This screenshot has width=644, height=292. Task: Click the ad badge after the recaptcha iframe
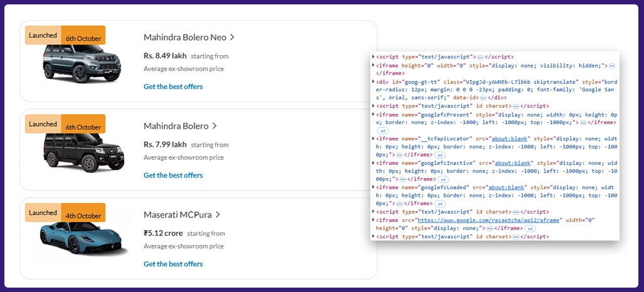pos(530,229)
